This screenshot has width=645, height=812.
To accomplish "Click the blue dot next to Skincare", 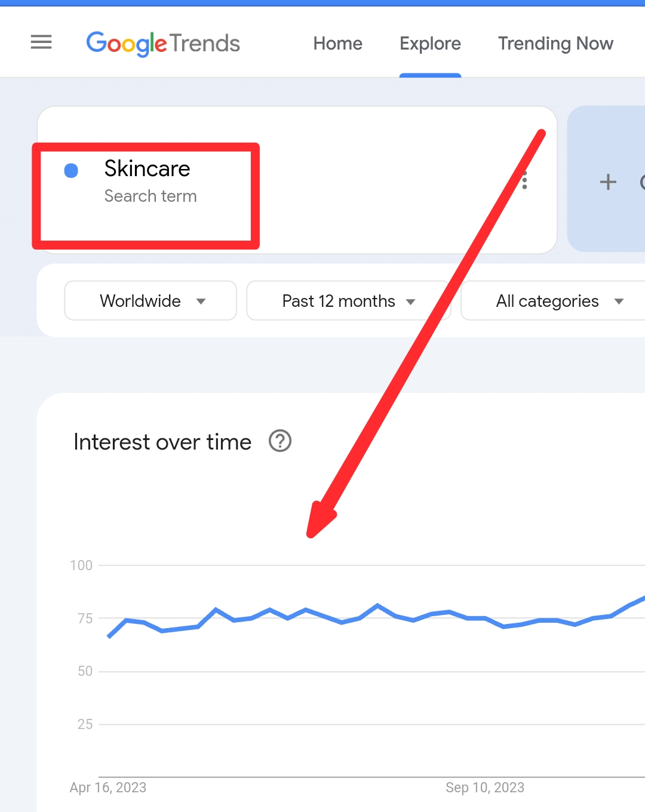I will (71, 171).
